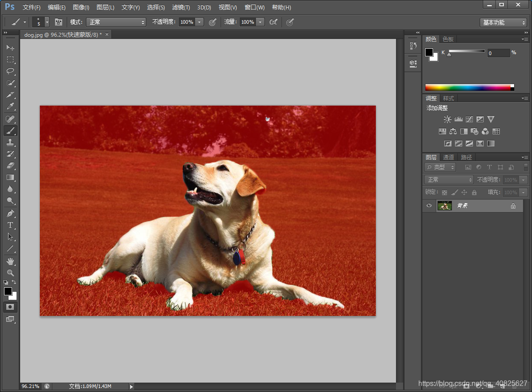Select the Hand tool
Image resolution: width=532 pixels, height=392 pixels.
coord(11,261)
